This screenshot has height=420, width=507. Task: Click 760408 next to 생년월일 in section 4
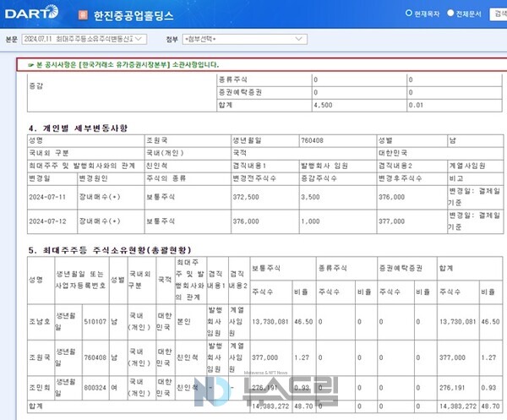312,140
